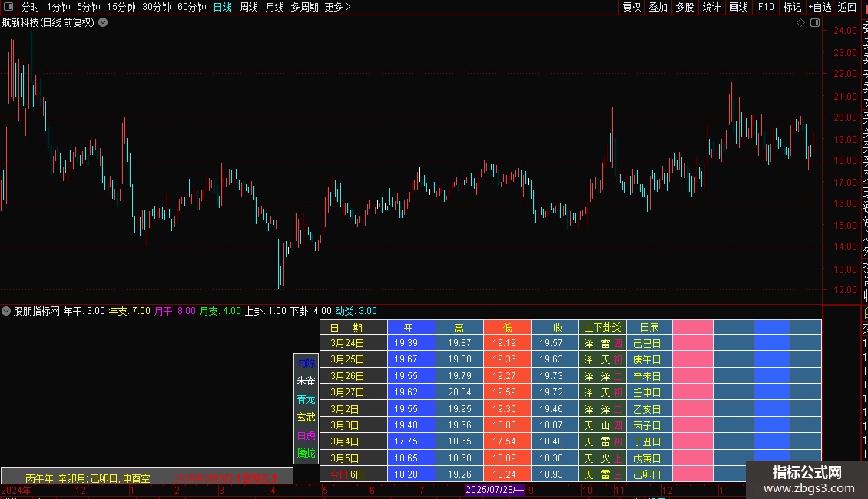The image size is (868, 499).
Task: Click high value 20.04 in table
Action: (x=459, y=392)
